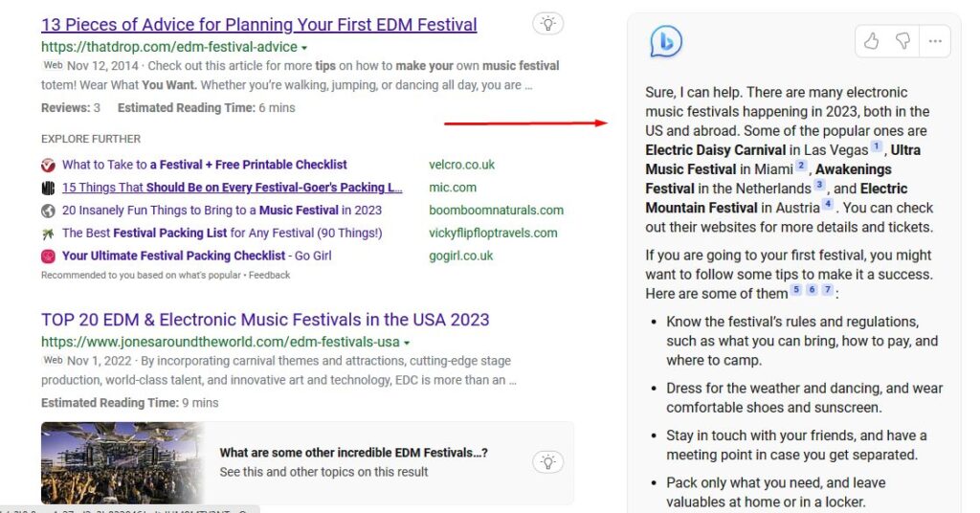Click thumbs up on Bing chat answer
This screenshot has width=980, height=513.
coord(871,41)
